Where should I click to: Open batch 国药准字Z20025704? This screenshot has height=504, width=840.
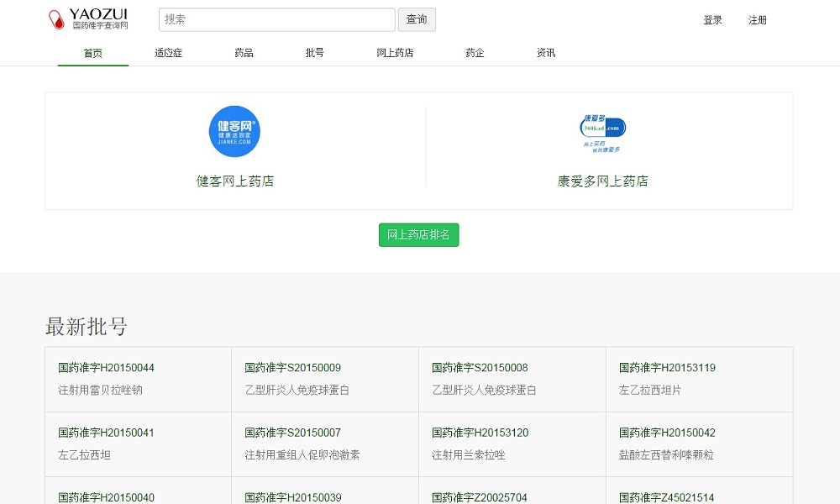pyautogui.click(x=480, y=497)
